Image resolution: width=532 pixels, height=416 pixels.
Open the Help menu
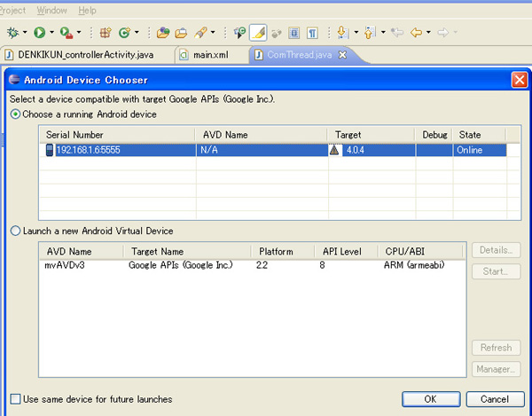tap(87, 11)
